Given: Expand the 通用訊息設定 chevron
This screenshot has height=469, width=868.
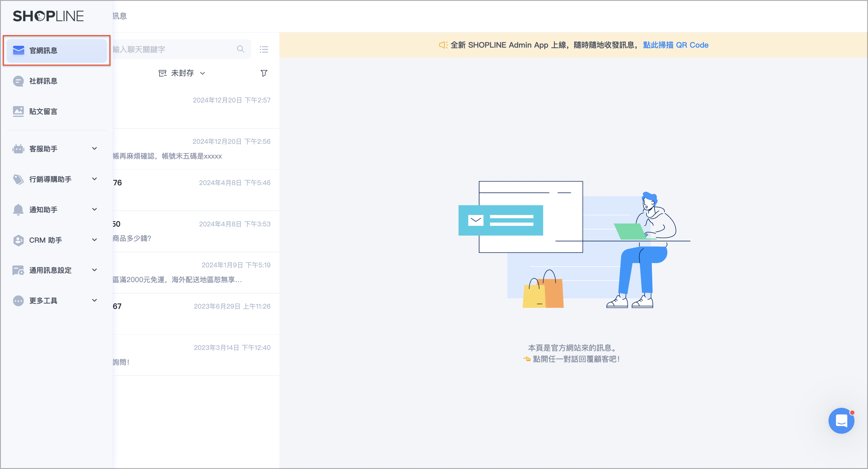Looking at the screenshot, I should (95, 270).
